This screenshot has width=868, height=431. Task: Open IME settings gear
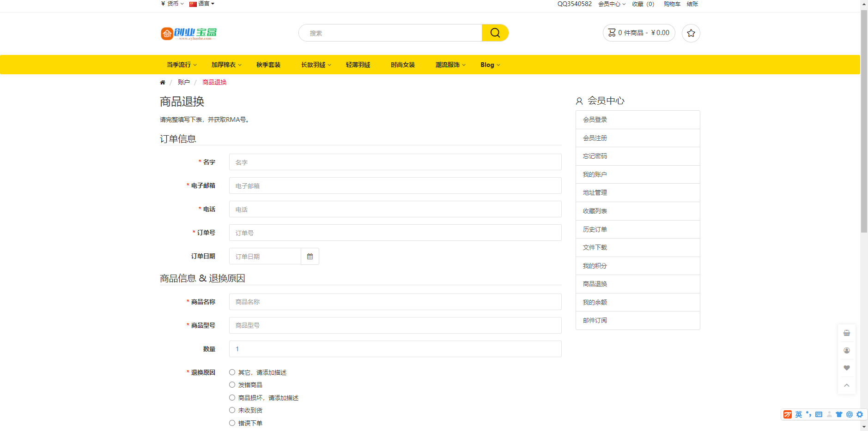(859, 414)
